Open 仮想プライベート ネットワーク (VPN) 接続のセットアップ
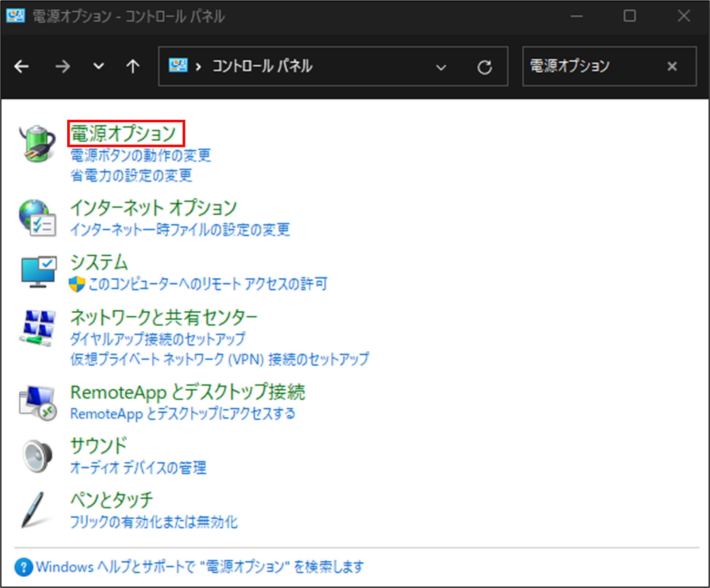Image resolution: width=710 pixels, height=588 pixels. (x=220, y=359)
